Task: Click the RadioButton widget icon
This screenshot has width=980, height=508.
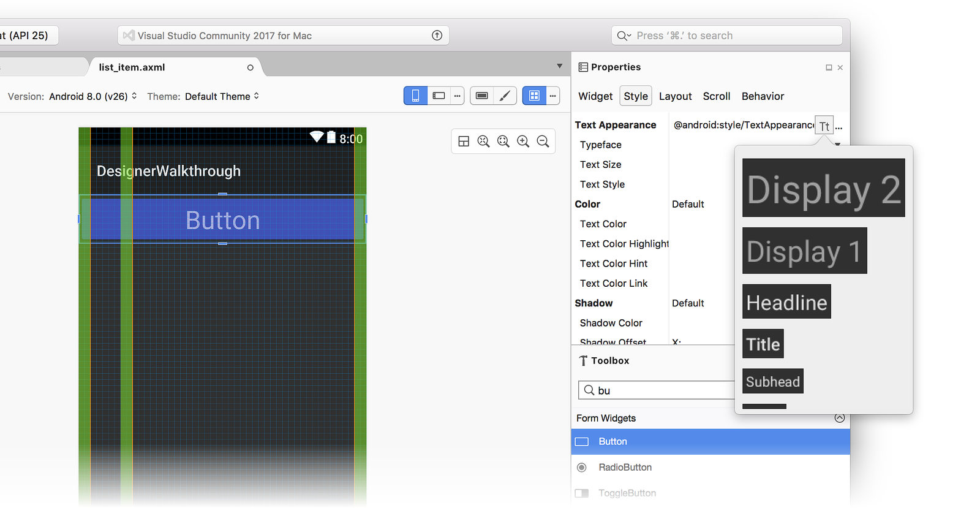Action: click(x=582, y=468)
